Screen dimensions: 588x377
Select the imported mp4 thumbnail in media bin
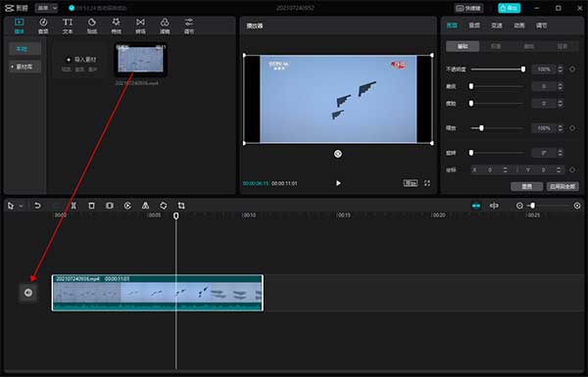point(140,60)
